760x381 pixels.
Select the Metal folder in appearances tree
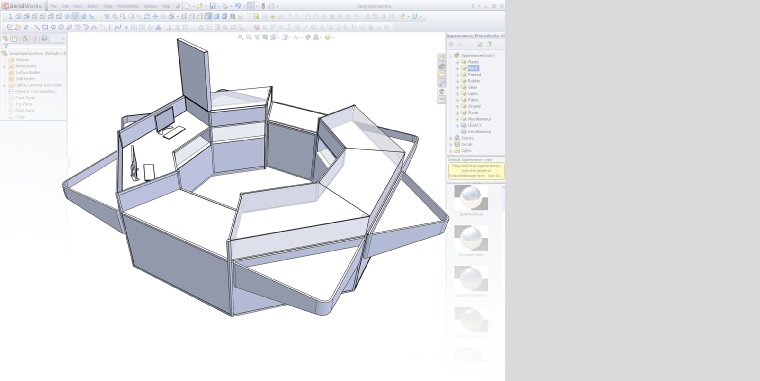coord(473,68)
